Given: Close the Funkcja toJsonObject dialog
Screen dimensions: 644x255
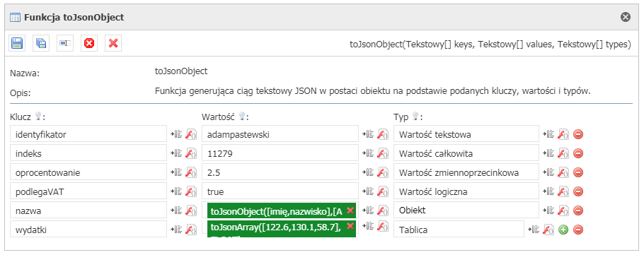Looking at the screenshot, I should pos(625,17).
